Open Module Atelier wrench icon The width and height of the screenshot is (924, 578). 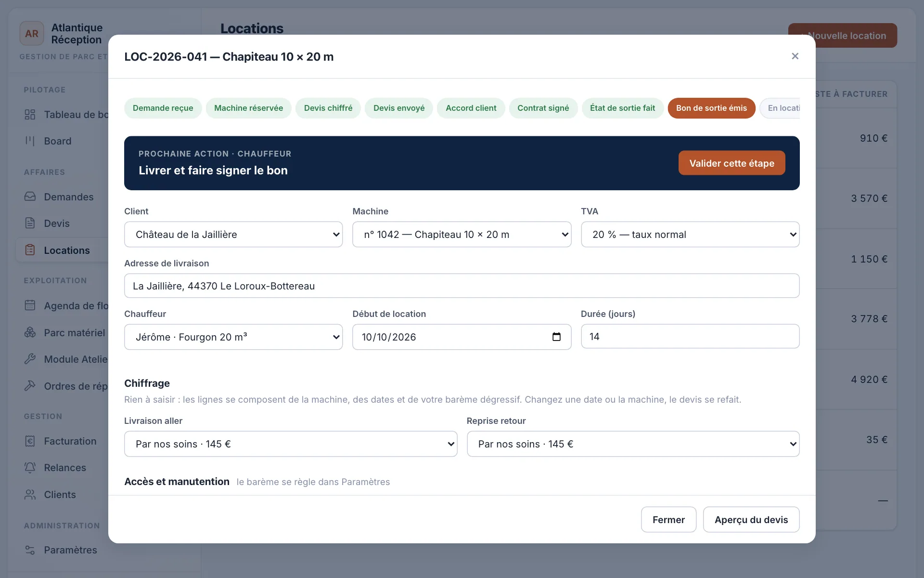click(x=30, y=359)
